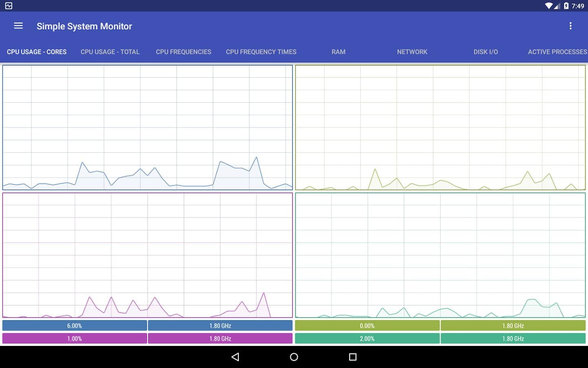Go to the RAM tab
588x368 pixels.
click(339, 52)
